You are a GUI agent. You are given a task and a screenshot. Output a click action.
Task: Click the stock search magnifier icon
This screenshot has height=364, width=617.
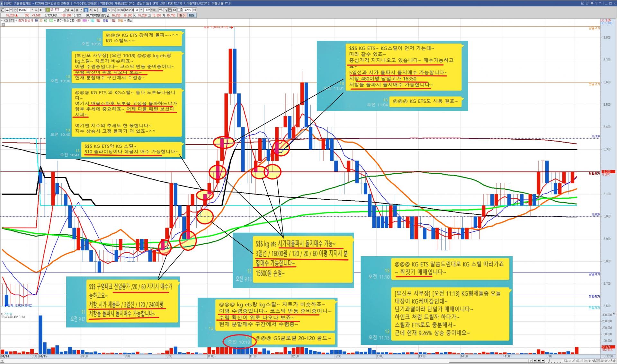coord(36,10)
